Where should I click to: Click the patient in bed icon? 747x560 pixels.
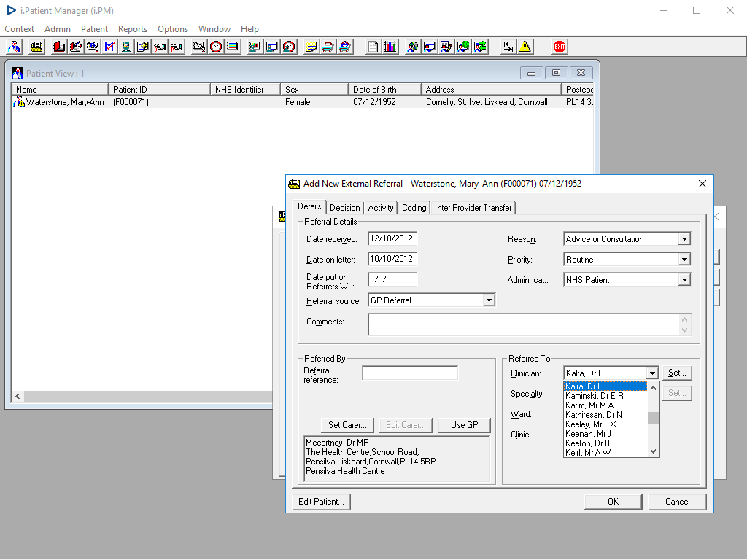(x=345, y=47)
